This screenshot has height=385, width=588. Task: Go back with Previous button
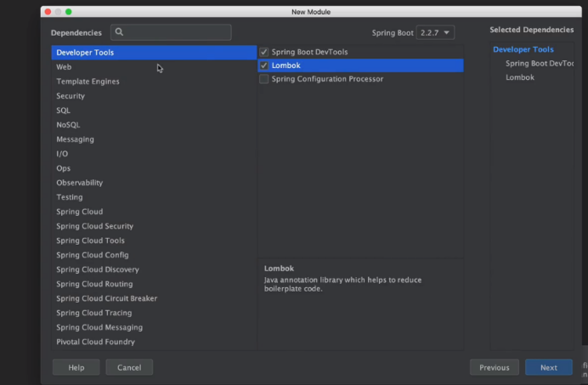(494, 367)
